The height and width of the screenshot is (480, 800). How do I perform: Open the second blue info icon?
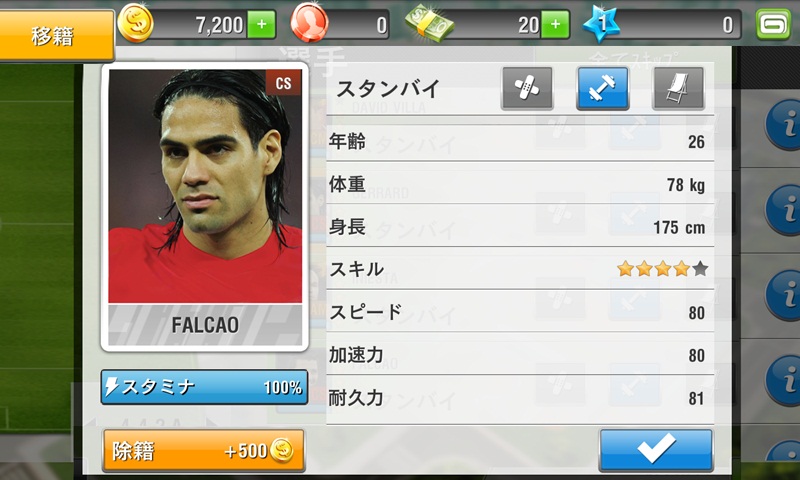click(x=785, y=210)
